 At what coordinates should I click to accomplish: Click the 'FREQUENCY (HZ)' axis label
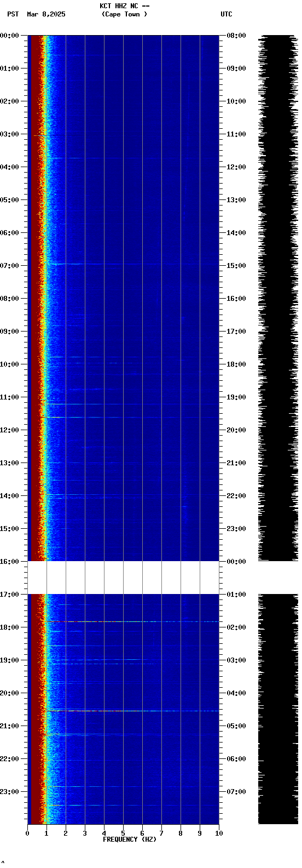click(130, 840)
